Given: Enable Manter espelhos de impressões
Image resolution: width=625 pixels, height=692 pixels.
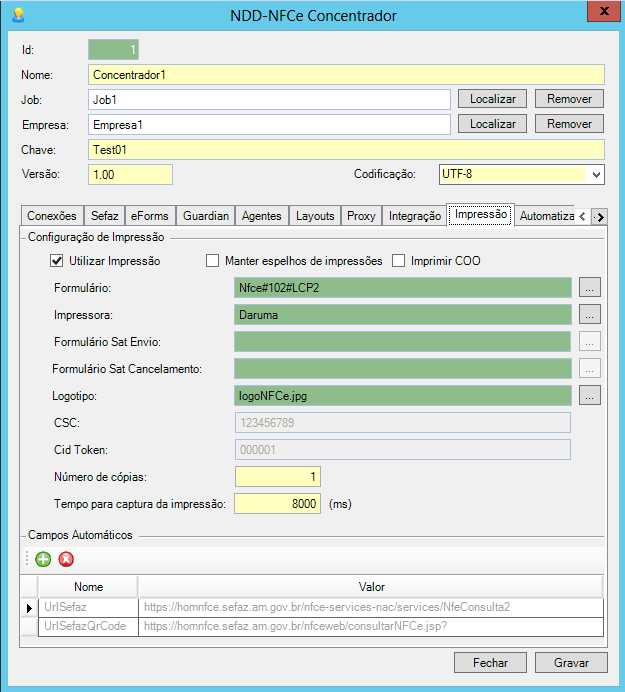Looking at the screenshot, I should click(x=212, y=261).
